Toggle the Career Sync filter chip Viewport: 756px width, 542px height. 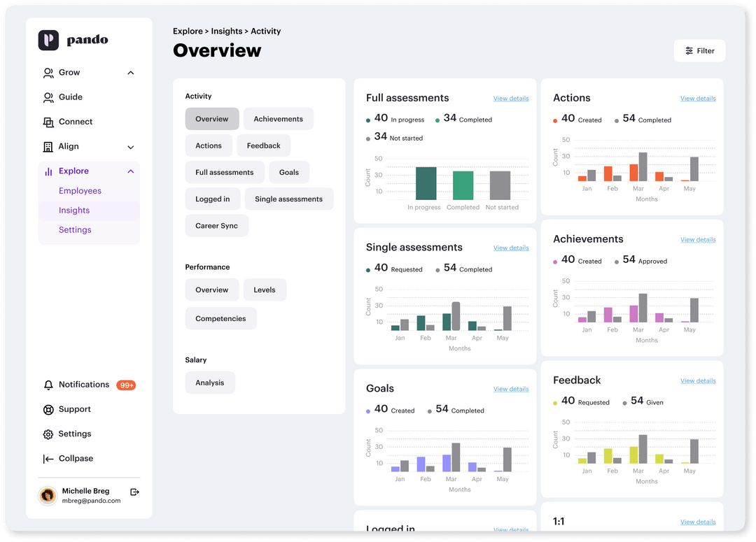coord(216,225)
